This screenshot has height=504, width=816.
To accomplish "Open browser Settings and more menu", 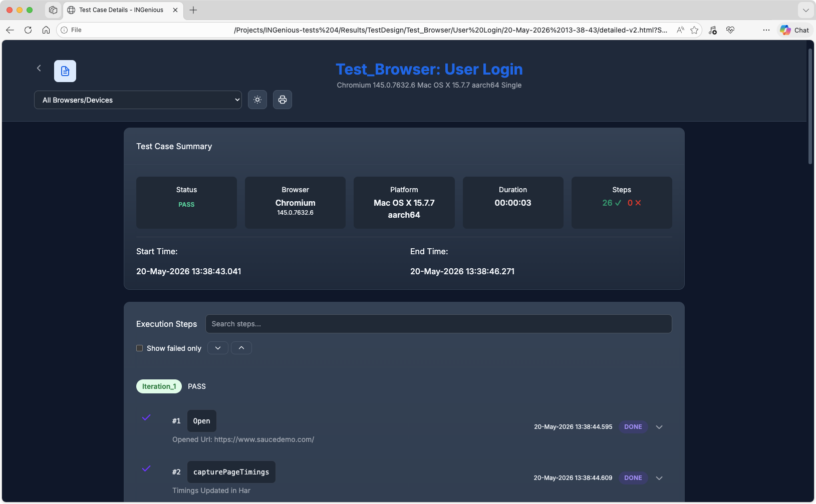I will (x=766, y=30).
